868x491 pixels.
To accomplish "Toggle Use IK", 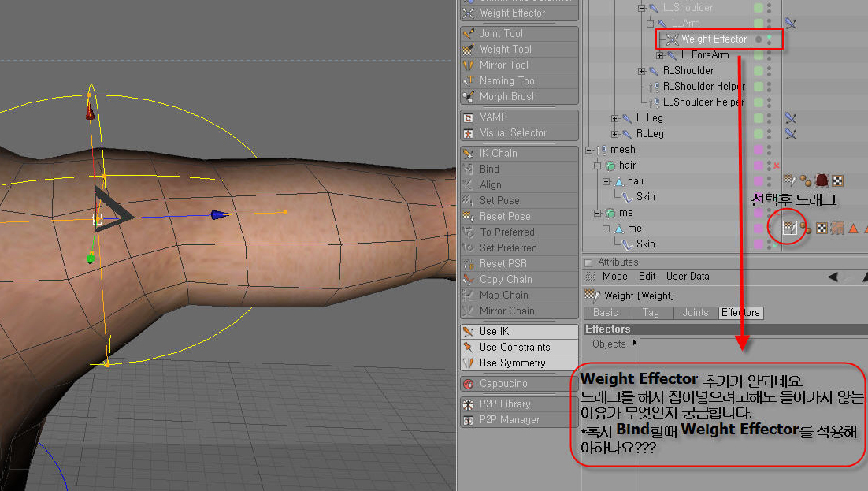I will [519, 331].
